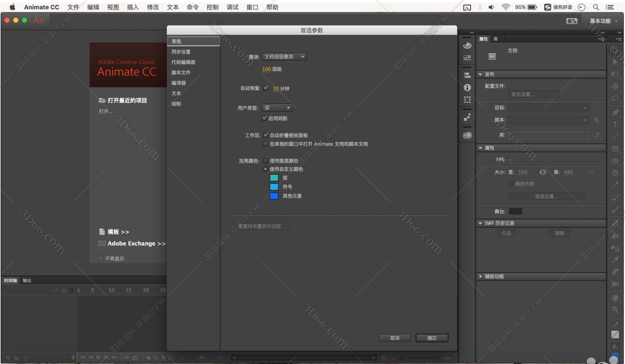Open the 用户界面 theme dropdown
The width and height of the screenshot is (625, 364).
(x=277, y=108)
